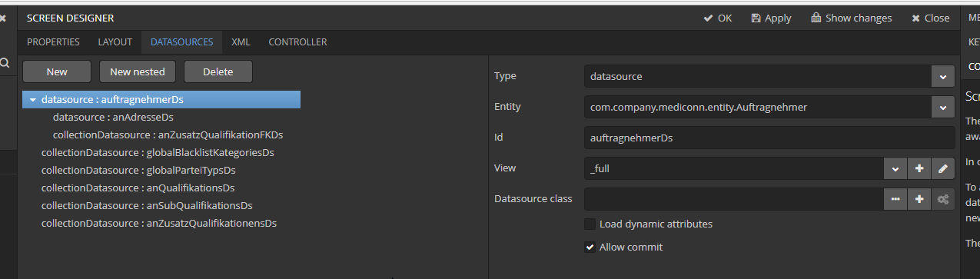Open the Entity dropdown arrow
The width and height of the screenshot is (980, 279).
(x=943, y=107)
